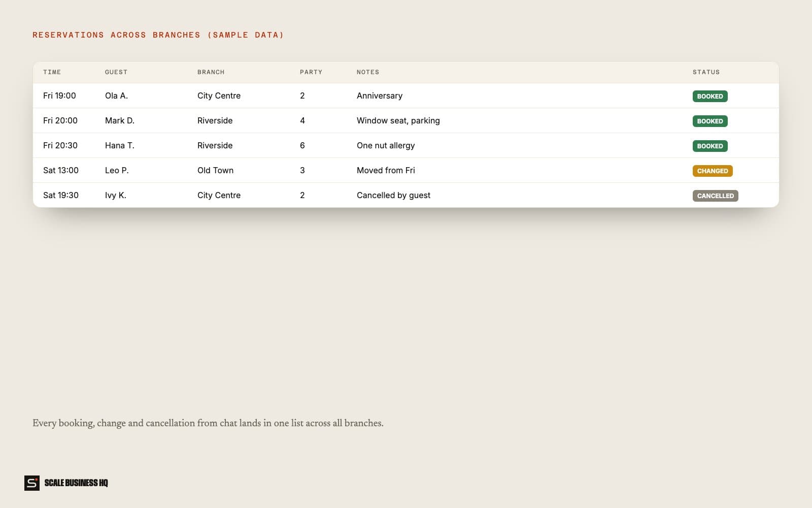Click the GUEST column header

click(x=116, y=72)
